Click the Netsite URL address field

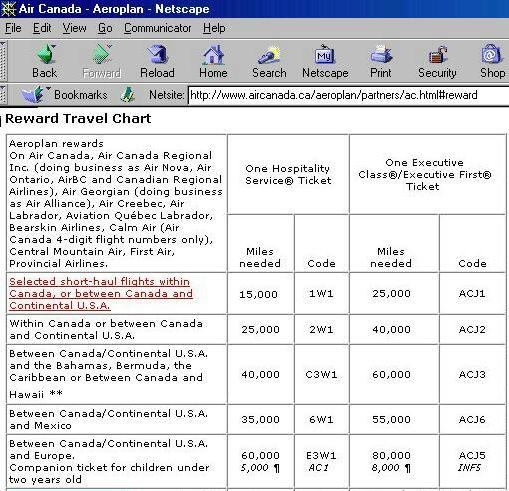(348, 95)
